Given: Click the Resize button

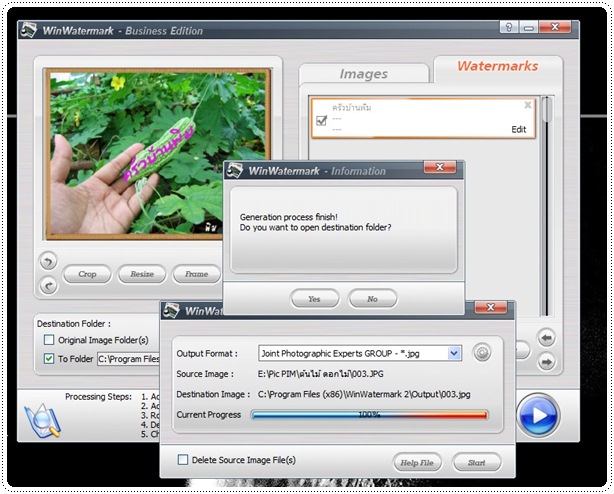Looking at the screenshot, I should (142, 274).
